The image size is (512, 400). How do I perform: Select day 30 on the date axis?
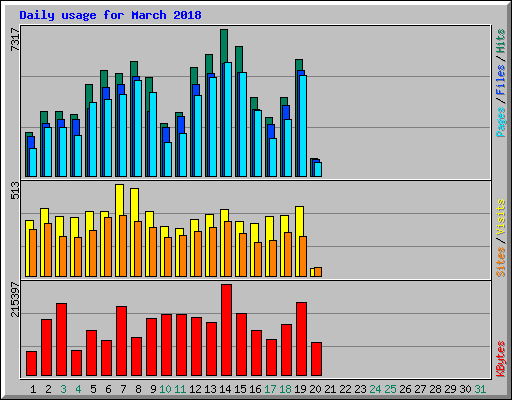click(x=465, y=389)
